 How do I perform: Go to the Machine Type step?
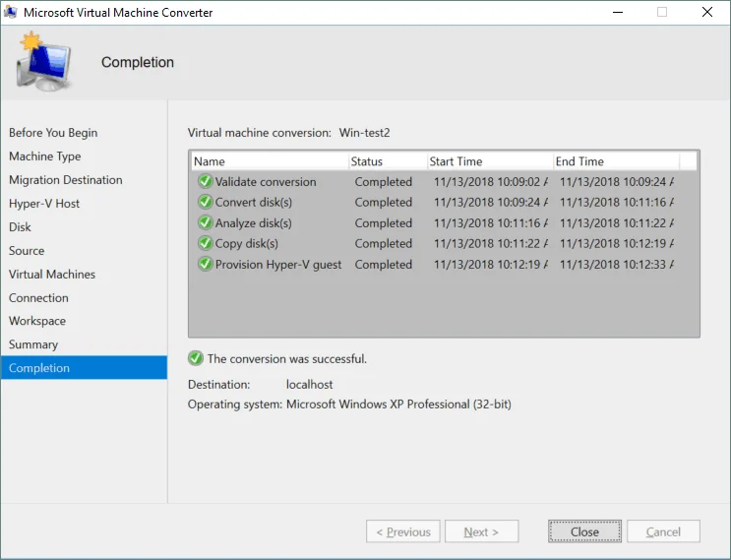click(x=44, y=156)
